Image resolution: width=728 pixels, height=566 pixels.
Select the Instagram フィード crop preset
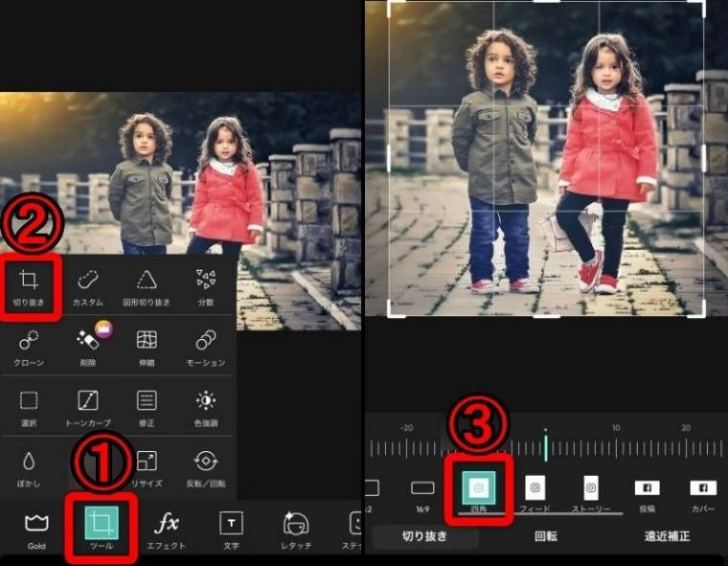tap(535, 494)
